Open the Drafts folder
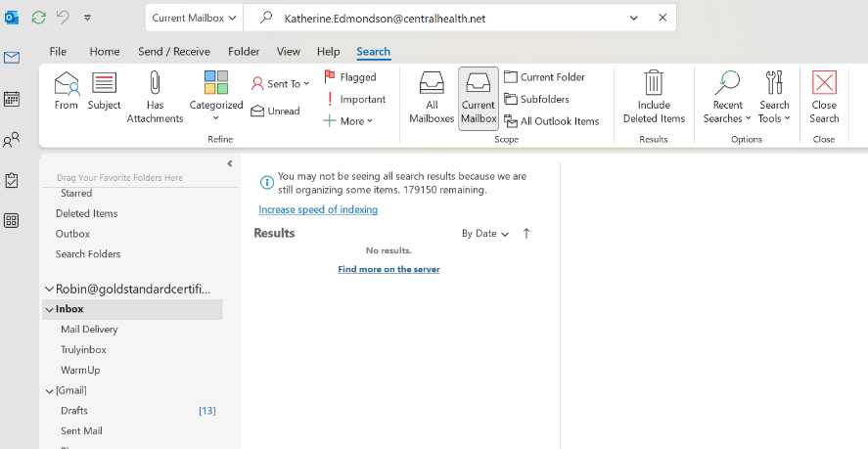This screenshot has width=868, height=449. coord(74,411)
